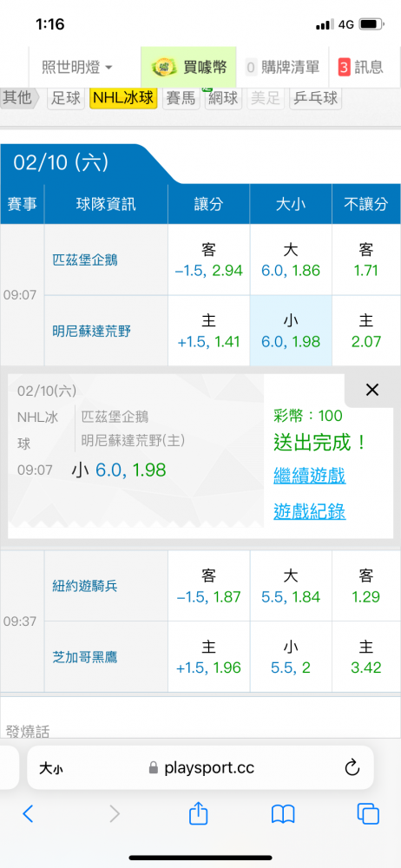The height and width of the screenshot is (868, 401).
Task: Tap the Safari back arrow
Action: [28, 813]
